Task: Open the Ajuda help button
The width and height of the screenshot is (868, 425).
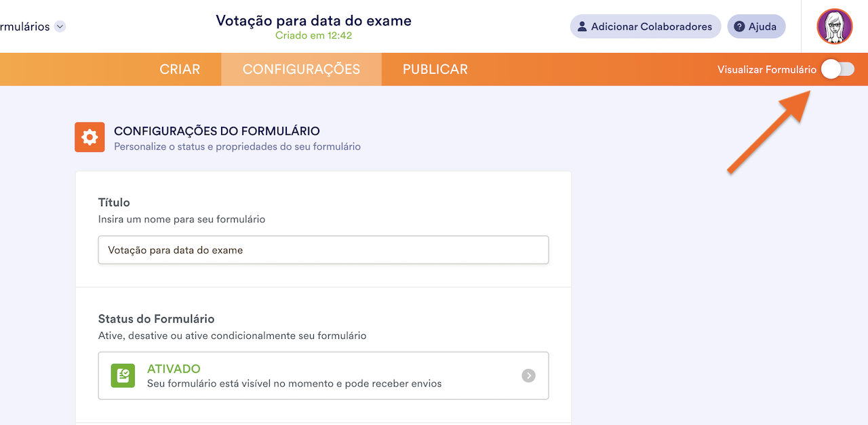Action: pos(757,27)
